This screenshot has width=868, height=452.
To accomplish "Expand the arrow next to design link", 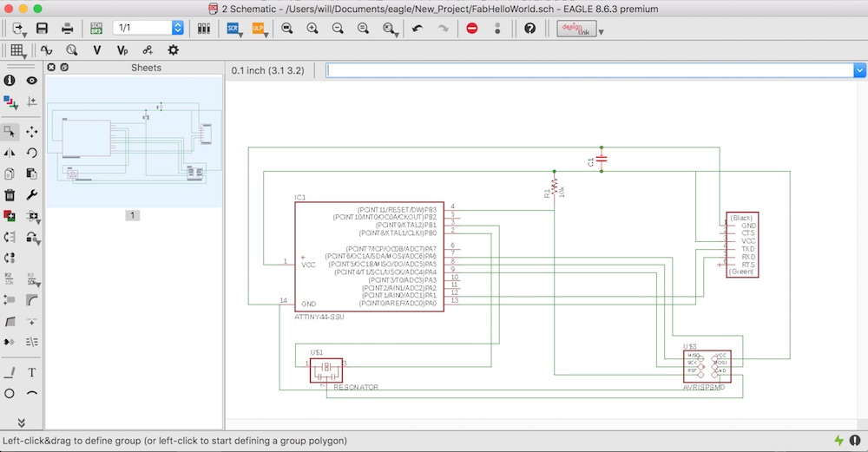I will (x=602, y=32).
